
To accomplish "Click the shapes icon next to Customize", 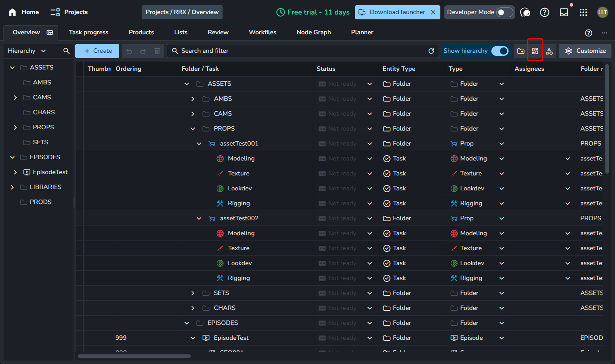I will point(549,51).
